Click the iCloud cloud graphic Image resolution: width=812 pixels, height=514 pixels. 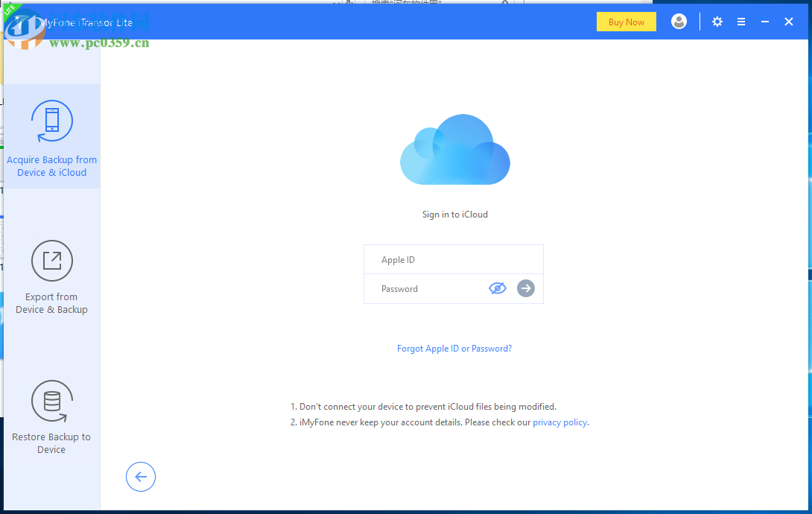454,149
